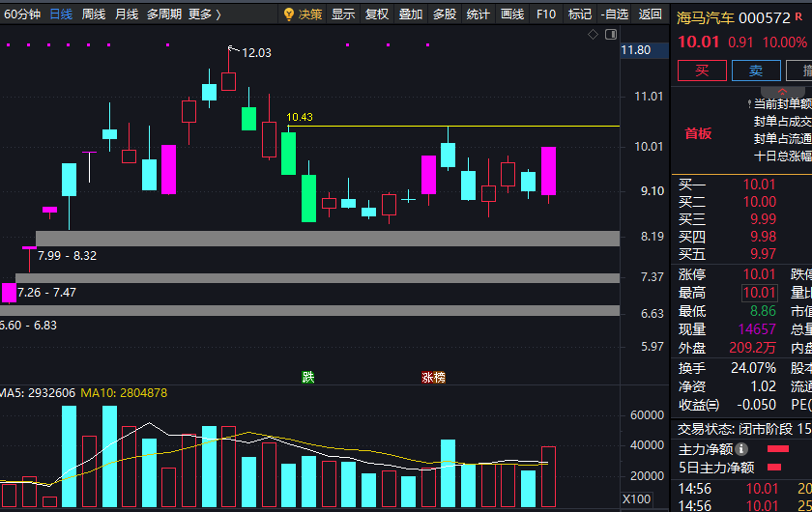Click the 决策 lightbulb icon
Screen dimensions: 812x512
(x=289, y=14)
